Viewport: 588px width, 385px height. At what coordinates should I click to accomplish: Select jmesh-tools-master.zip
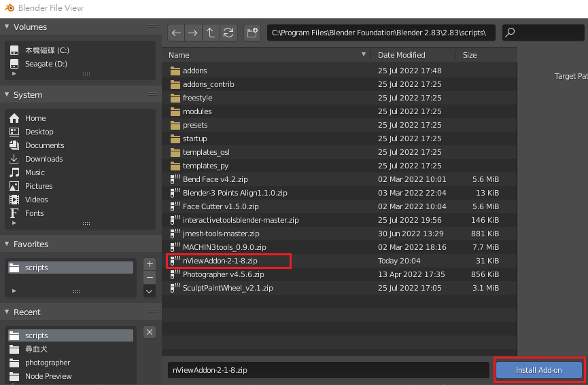pyautogui.click(x=340, y=234)
